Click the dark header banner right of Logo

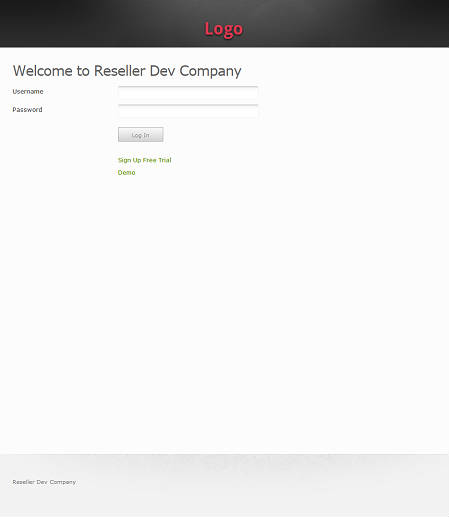347,23
